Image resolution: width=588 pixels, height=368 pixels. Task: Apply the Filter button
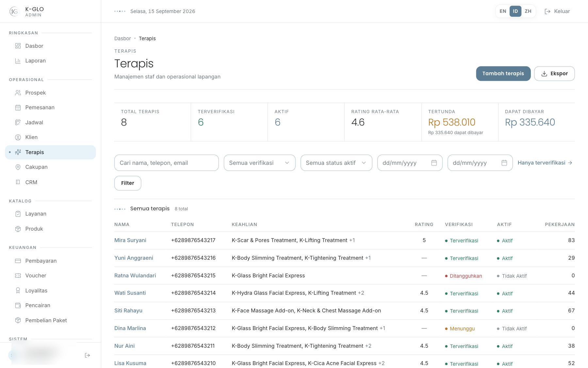(128, 183)
